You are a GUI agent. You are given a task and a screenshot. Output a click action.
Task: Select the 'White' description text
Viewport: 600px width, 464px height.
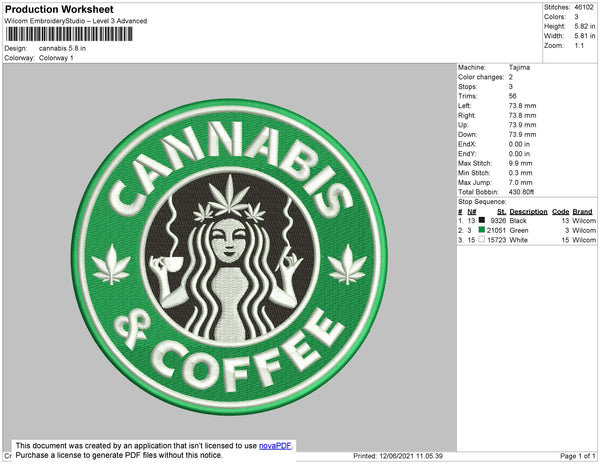(x=518, y=240)
